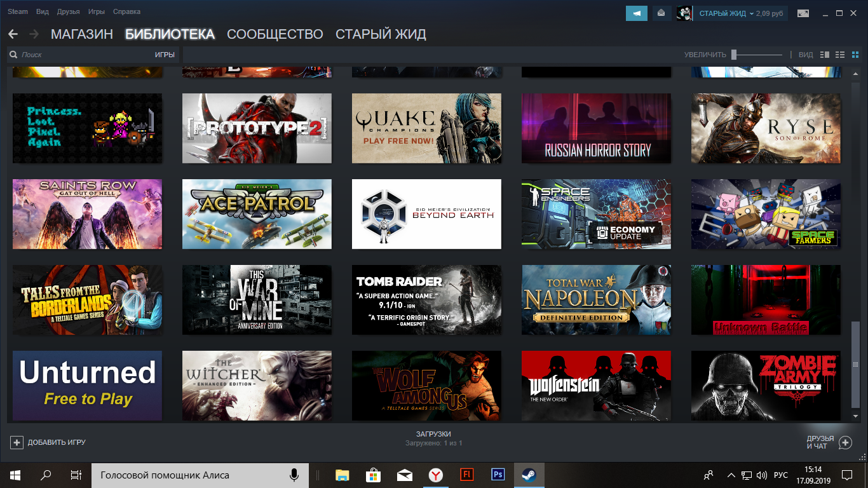Screen dimensions: 868x488
Task: Click the Steam taskbar icon
Action: tap(528, 475)
